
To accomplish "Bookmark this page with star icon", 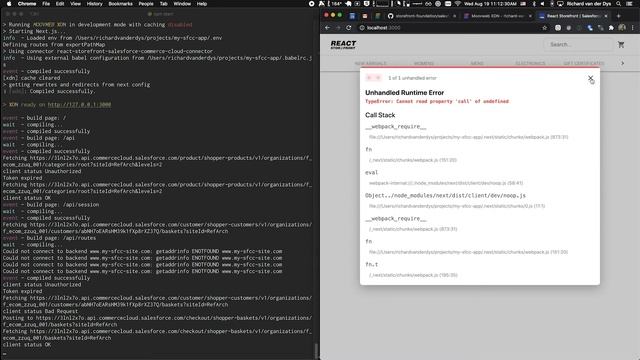I will 544,28.
